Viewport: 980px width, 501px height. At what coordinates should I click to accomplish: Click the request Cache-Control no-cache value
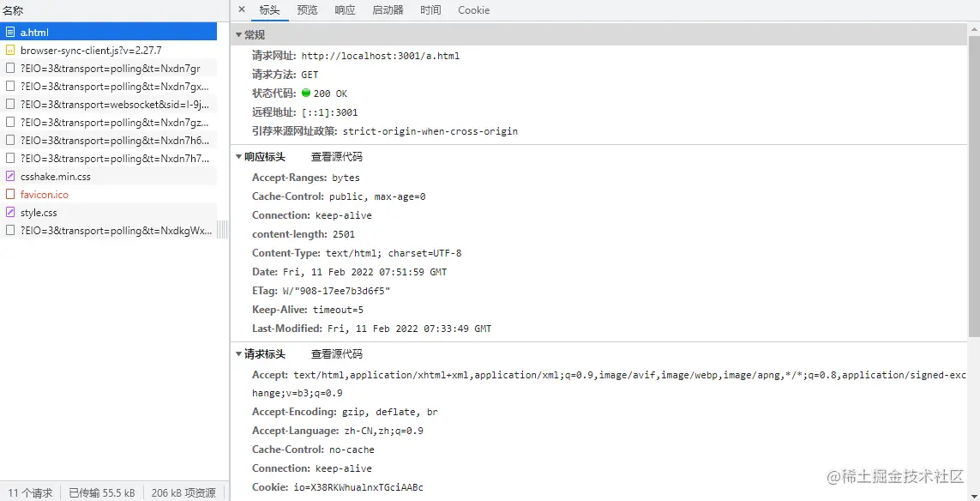[x=352, y=449]
